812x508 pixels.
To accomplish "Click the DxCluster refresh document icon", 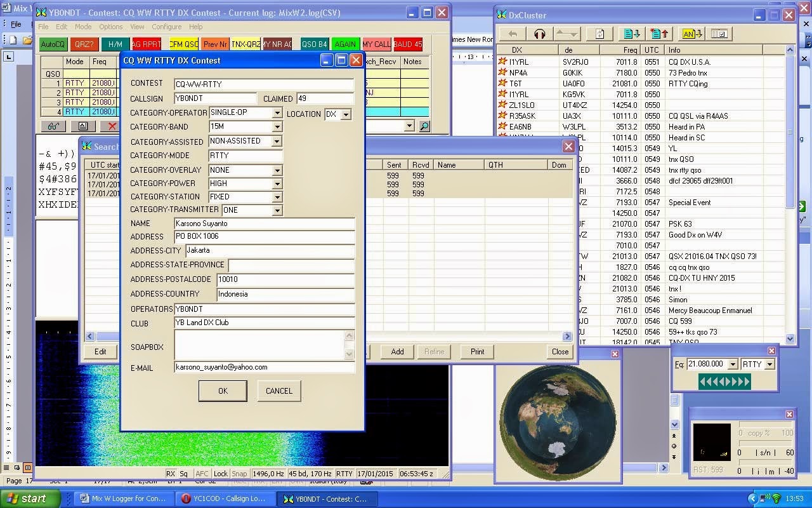I will [x=599, y=34].
